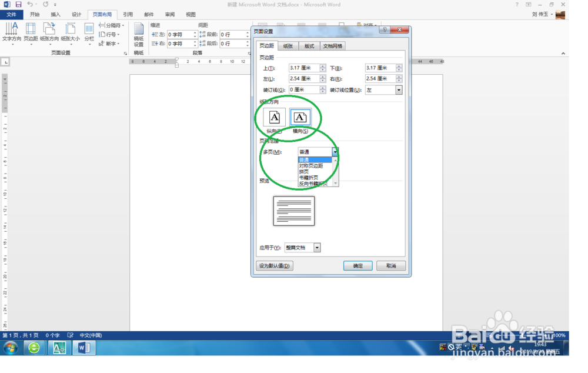Select the 文字方向 (Text Direction) tool
This screenshot has height=373, width=588.
pos(12,32)
